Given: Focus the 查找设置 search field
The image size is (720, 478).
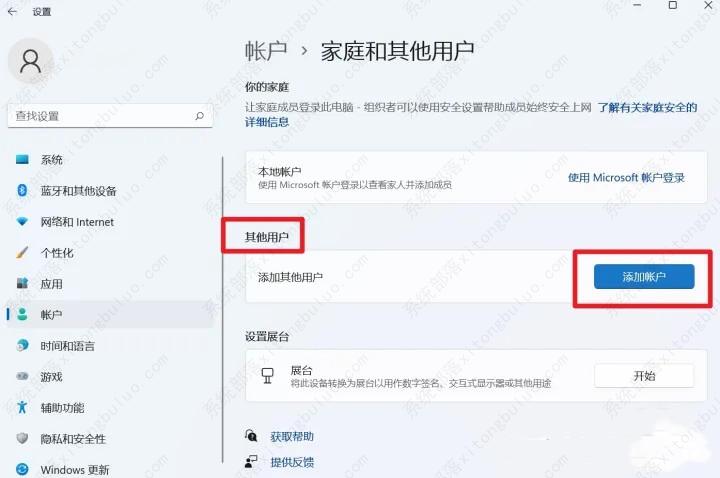Looking at the screenshot, I should click(x=110, y=116).
